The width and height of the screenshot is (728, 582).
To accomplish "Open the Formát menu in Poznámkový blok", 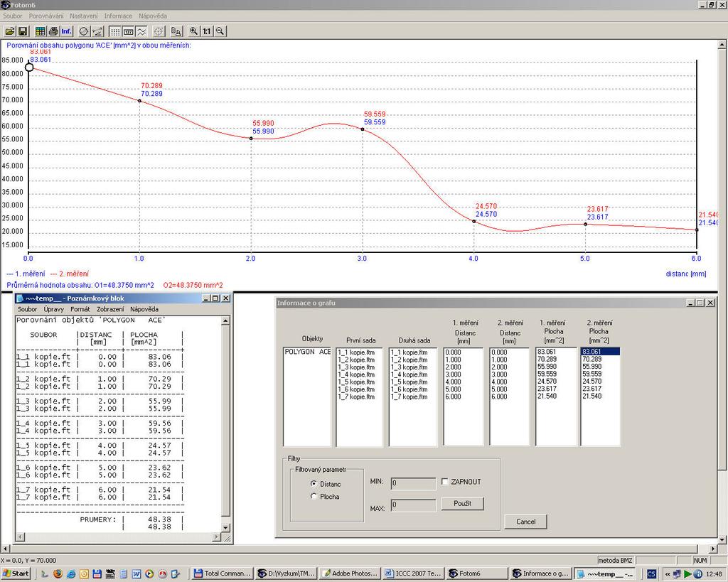I will [x=80, y=309].
